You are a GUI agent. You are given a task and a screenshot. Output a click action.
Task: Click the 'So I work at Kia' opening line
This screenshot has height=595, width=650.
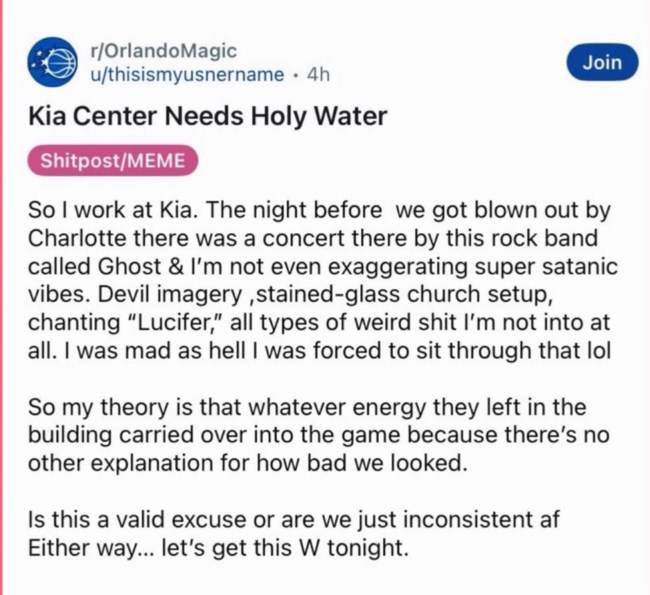point(110,215)
